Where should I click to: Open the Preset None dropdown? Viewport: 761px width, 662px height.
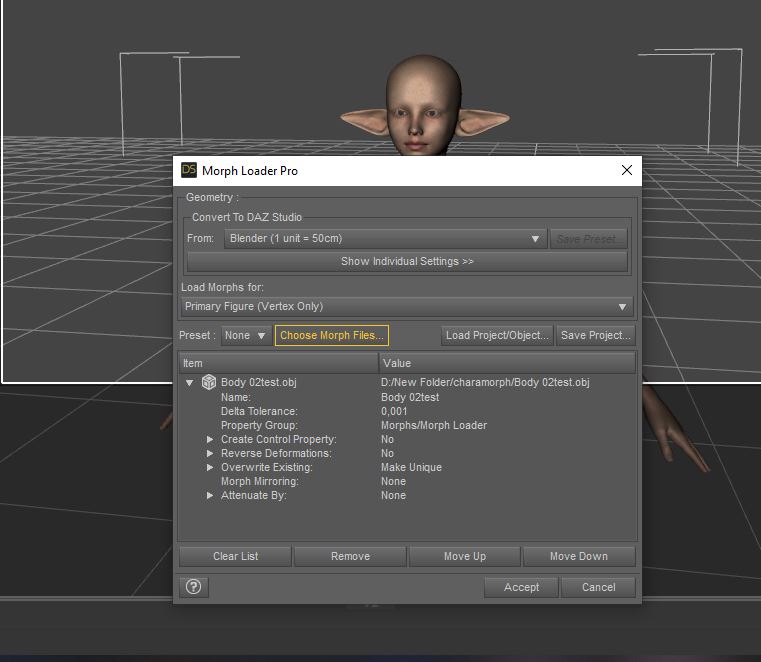pos(245,335)
